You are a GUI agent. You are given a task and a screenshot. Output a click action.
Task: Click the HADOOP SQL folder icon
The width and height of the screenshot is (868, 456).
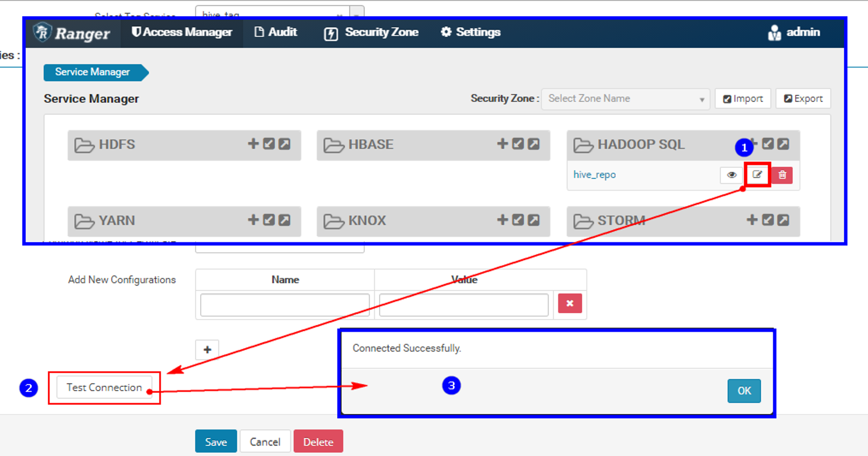[583, 145]
